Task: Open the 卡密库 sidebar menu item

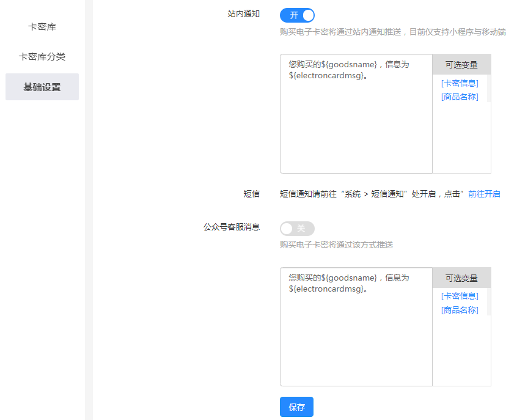Action: pyautogui.click(x=42, y=27)
